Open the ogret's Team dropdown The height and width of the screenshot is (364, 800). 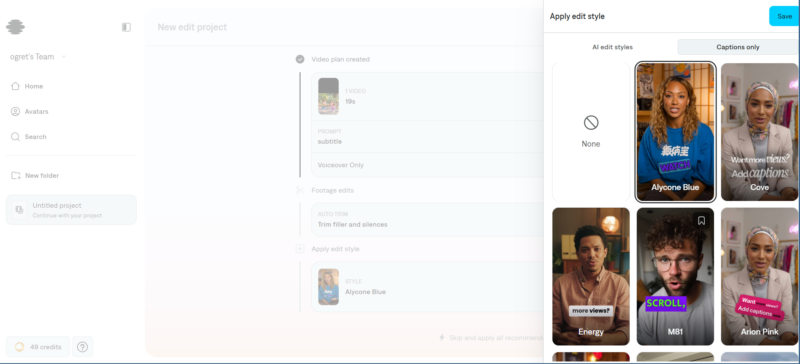[38, 57]
